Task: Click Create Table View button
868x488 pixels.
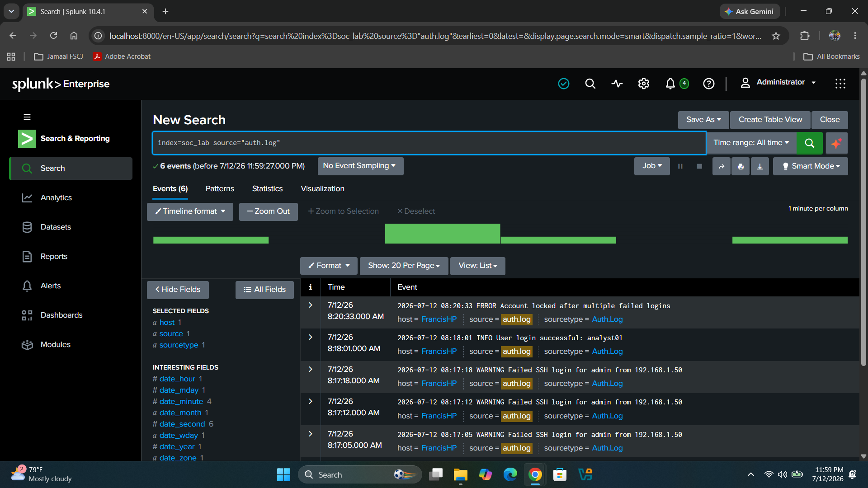Action: (770, 120)
